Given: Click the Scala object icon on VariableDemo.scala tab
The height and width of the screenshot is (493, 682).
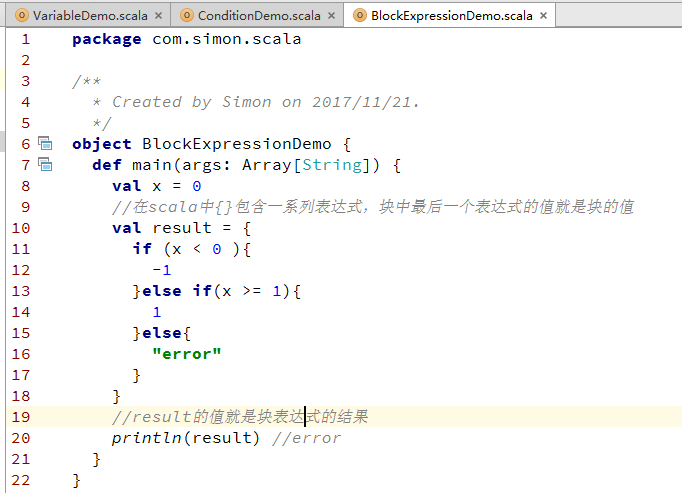Looking at the screenshot, I should (x=21, y=15).
